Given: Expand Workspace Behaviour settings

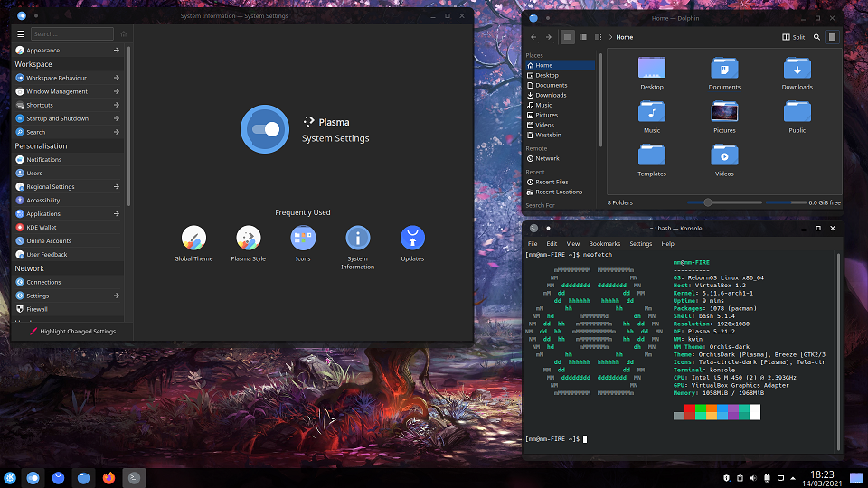Looking at the screenshot, I should [68, 78].
